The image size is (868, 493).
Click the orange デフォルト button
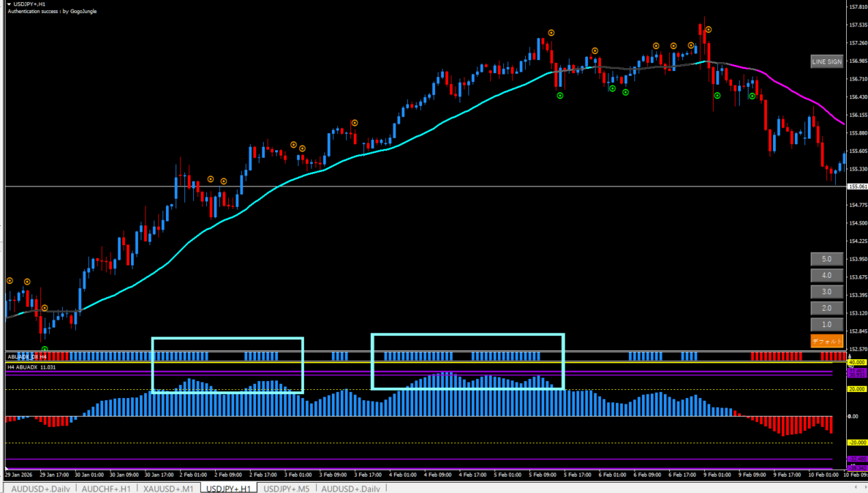826,341
